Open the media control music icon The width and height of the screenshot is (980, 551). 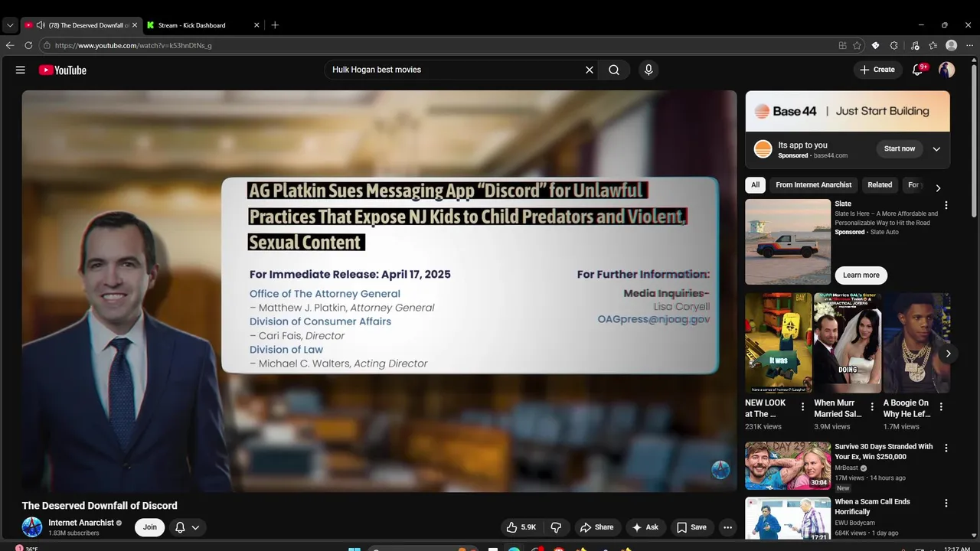(x=914, y=45)
